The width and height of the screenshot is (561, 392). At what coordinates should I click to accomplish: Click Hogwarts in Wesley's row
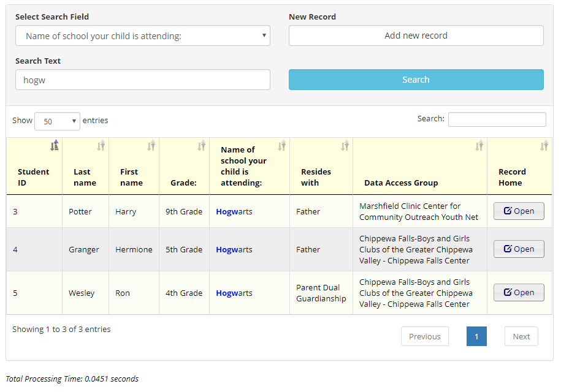(x=234, y=293)
